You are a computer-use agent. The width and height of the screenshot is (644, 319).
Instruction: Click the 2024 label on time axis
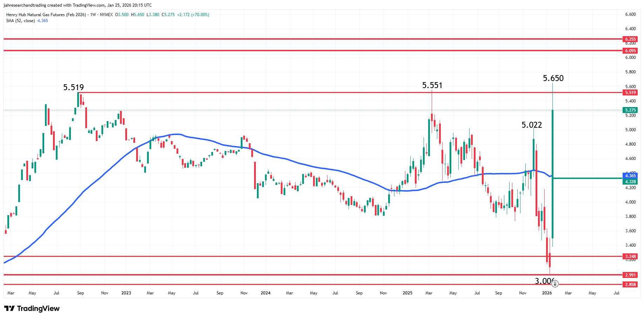coord(266,293)
